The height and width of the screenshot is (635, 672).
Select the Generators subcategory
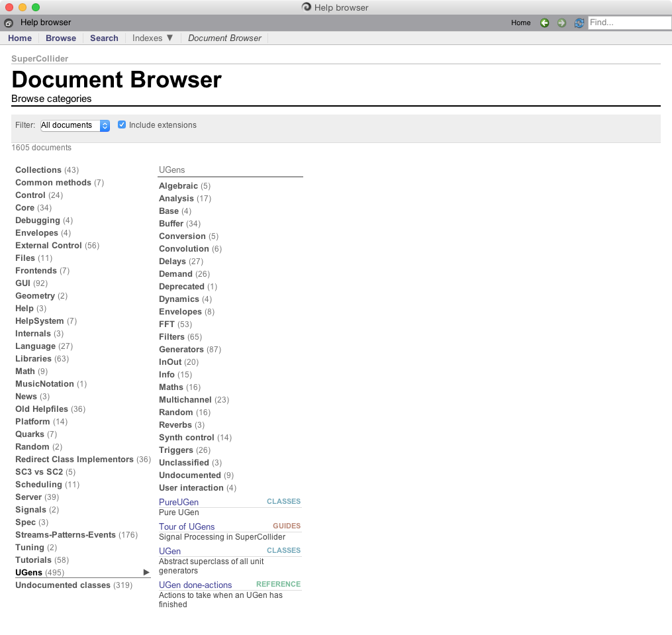[x=190, y=350]
